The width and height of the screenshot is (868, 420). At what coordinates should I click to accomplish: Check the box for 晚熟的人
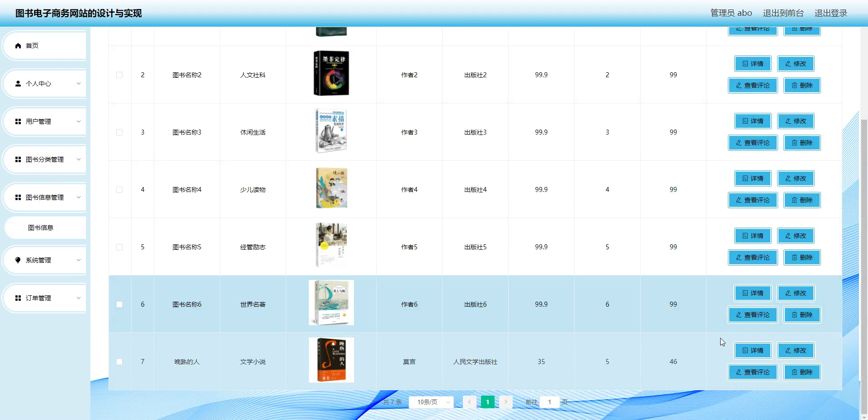tap(119, 362)
